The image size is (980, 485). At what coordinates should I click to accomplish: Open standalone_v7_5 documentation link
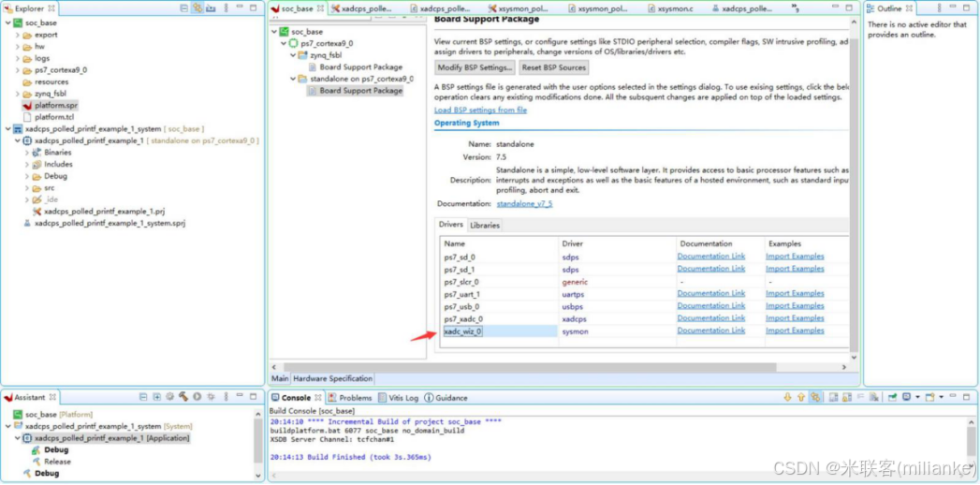[524, 204]
